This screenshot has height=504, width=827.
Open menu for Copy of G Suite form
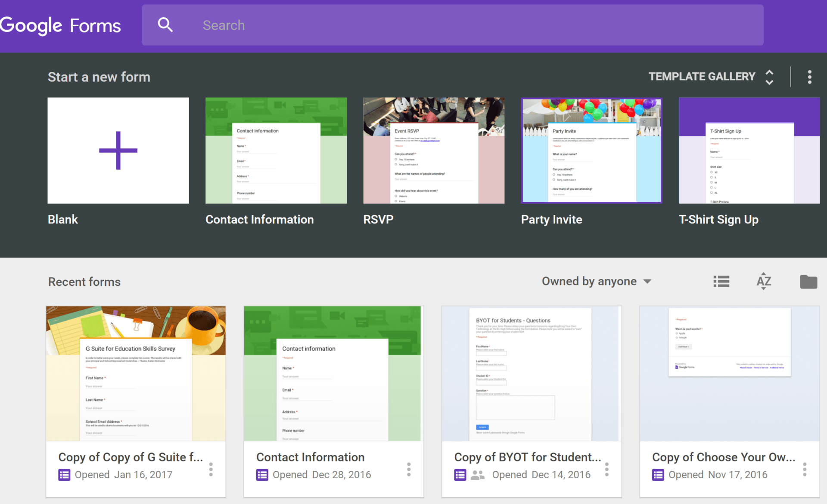[x=211, y=469]
